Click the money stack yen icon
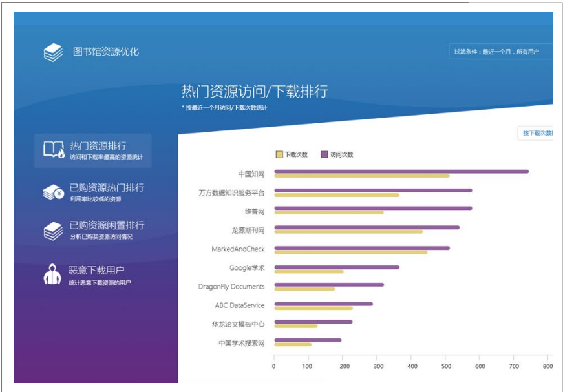 click(x=53, y=192)
